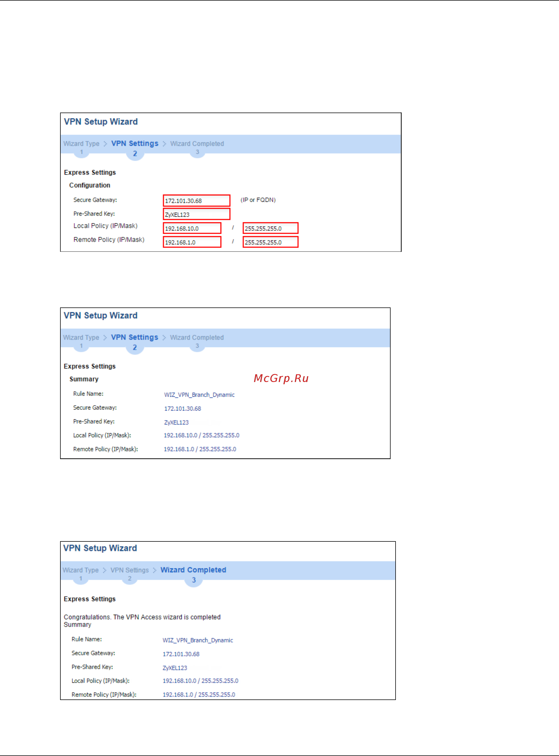The image size is (559, 756).
Task: Select Wizard Completed step in first wizard
Action: coord(197,144)
